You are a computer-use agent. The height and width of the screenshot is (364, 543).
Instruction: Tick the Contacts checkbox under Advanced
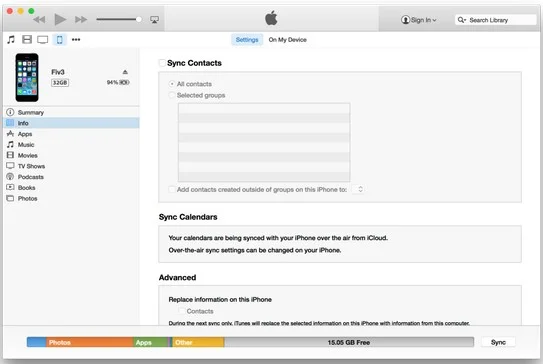coord(182,311)
